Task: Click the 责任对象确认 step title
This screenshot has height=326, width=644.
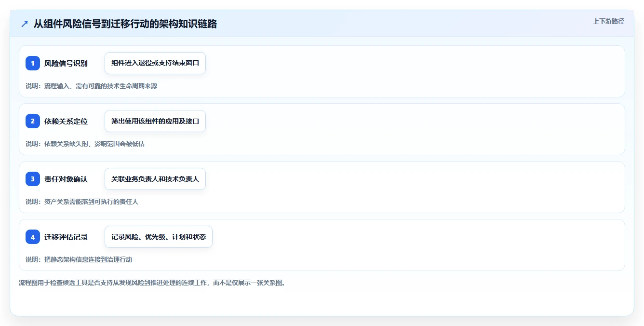Action: 66,179
